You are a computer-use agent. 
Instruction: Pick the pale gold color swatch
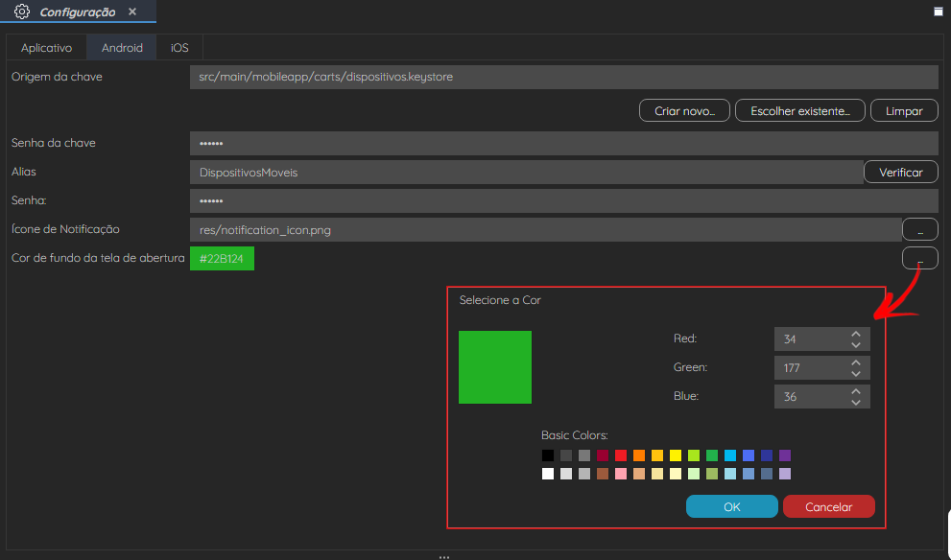(656, 474)
